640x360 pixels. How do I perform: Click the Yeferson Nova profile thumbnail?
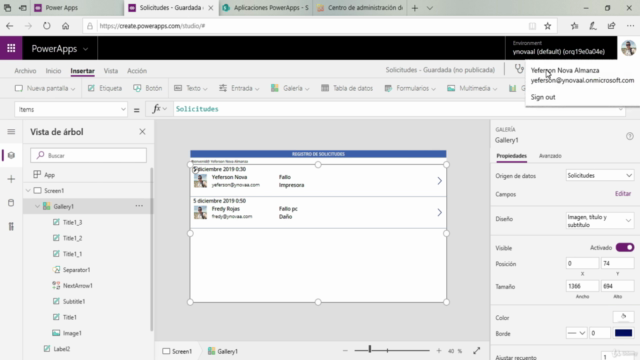tap(200, 181)
